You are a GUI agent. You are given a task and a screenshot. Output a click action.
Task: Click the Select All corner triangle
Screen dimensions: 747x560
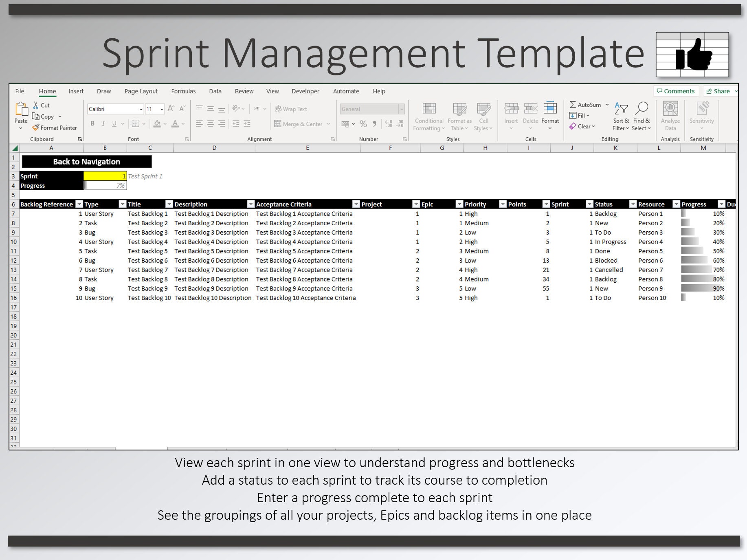[x=15, y=148]
